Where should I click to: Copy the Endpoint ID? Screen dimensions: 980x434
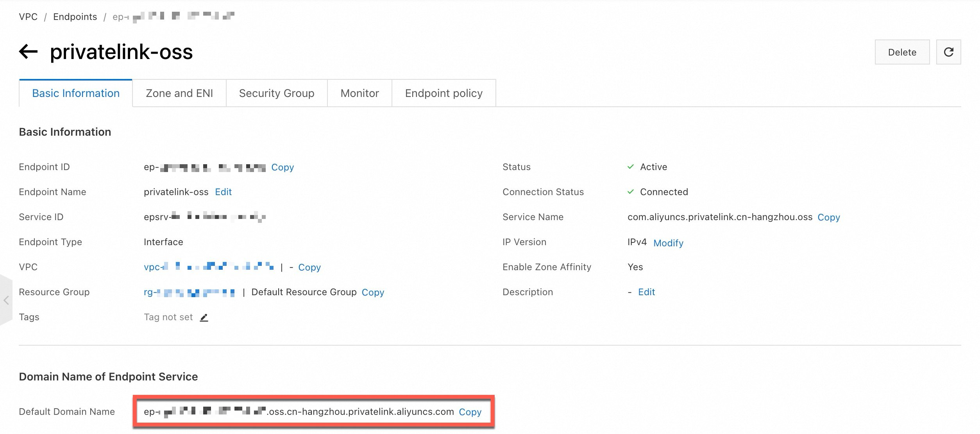tap(282, 167)
